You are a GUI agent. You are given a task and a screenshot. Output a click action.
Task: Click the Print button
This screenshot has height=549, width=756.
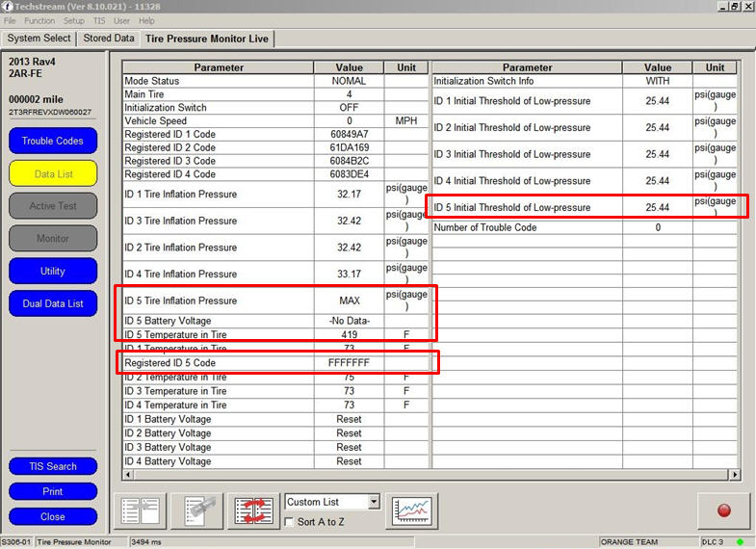(53, 491)
